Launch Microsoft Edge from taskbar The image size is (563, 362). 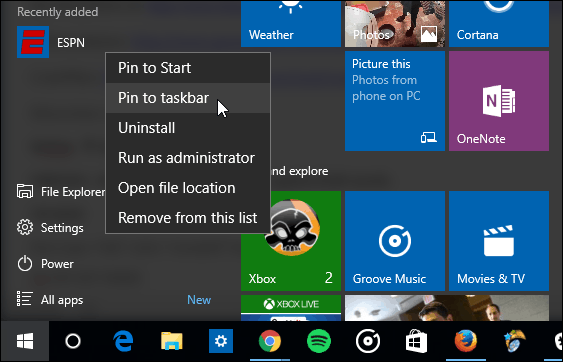click(x=123, y=341)
